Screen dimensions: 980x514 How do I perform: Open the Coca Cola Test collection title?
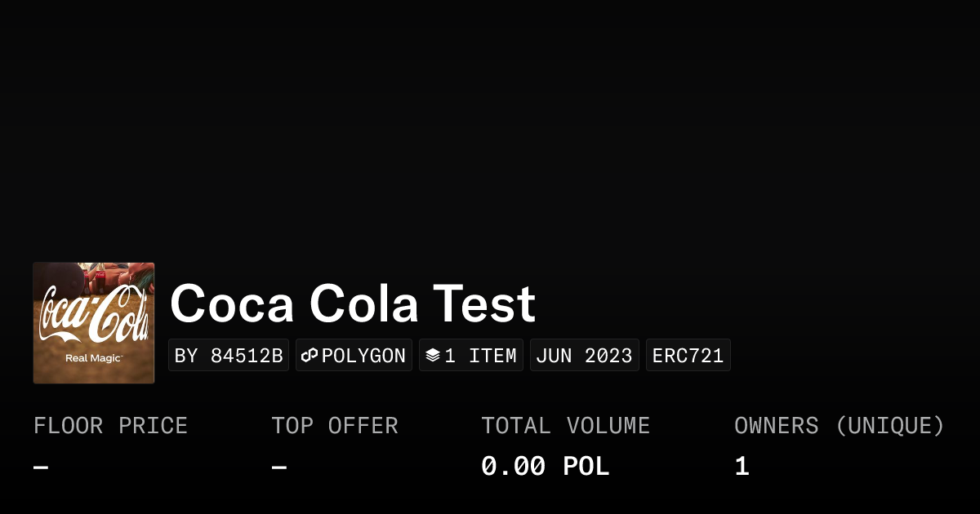353,304
